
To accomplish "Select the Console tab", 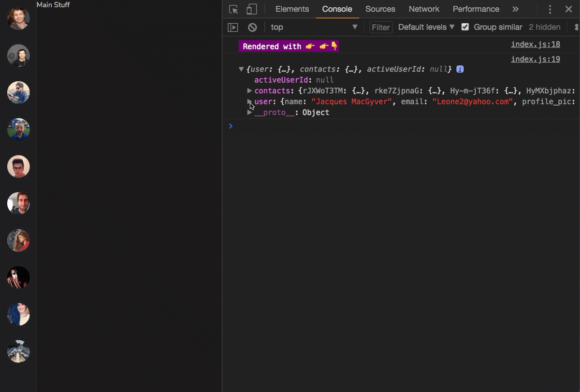I will point(337,9).
